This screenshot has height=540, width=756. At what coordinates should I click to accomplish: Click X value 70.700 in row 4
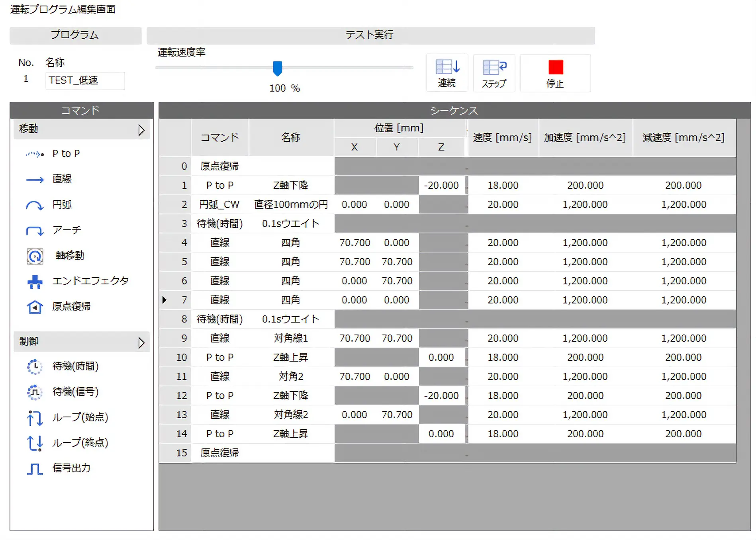[x=354, y=243]
